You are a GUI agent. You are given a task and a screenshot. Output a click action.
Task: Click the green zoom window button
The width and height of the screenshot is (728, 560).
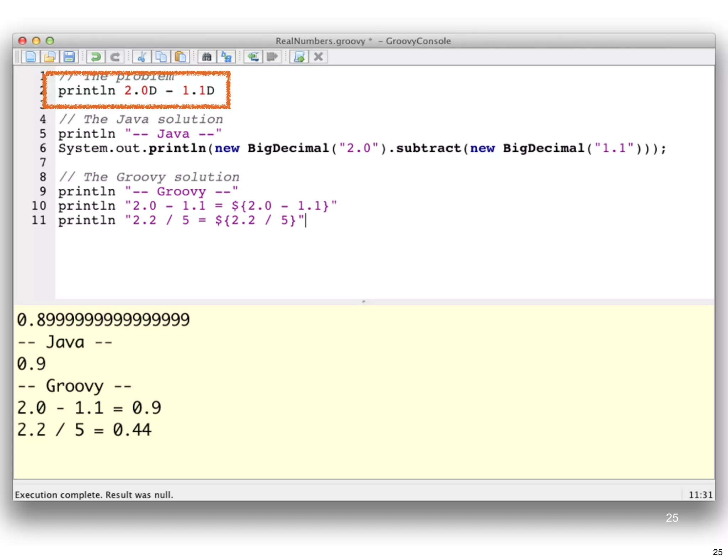pyautogui.click(x=50, y=41)
